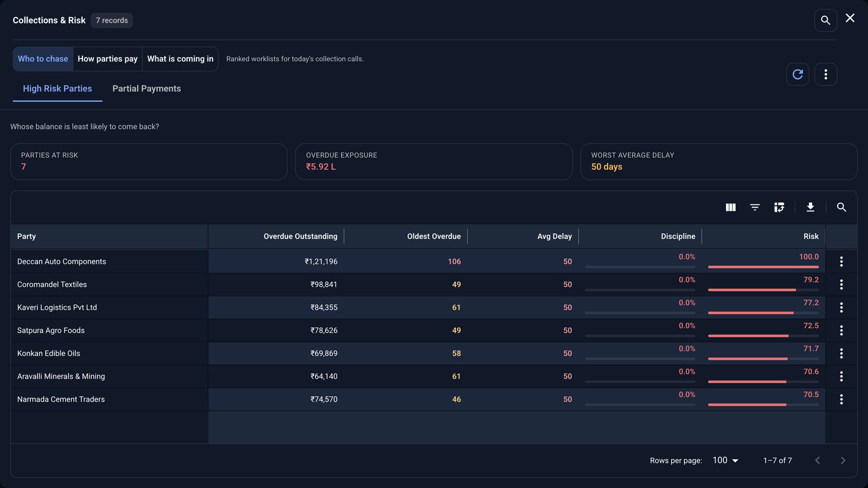
Task: Open row actions for Coromandel Textiles
Action: pyautogui.click(x=841, y=284)
